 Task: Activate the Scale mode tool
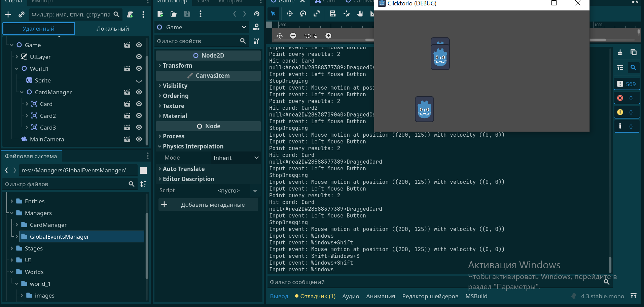[317, 14]
